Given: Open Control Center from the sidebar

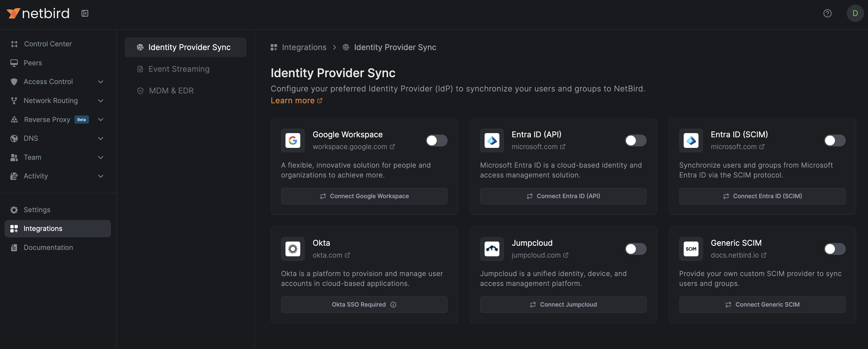Looking at the screenshot, I should pyautogui.click(x=58, y=44).
